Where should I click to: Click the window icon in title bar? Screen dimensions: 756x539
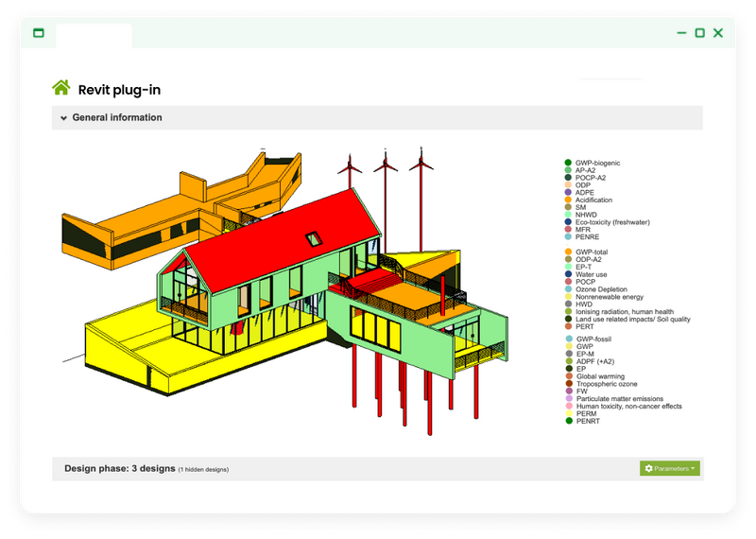click(x=39, y=33)
